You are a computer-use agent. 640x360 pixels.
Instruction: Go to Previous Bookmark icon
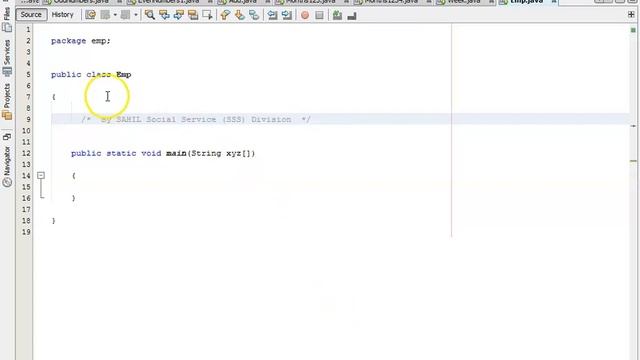pos(225,15)
